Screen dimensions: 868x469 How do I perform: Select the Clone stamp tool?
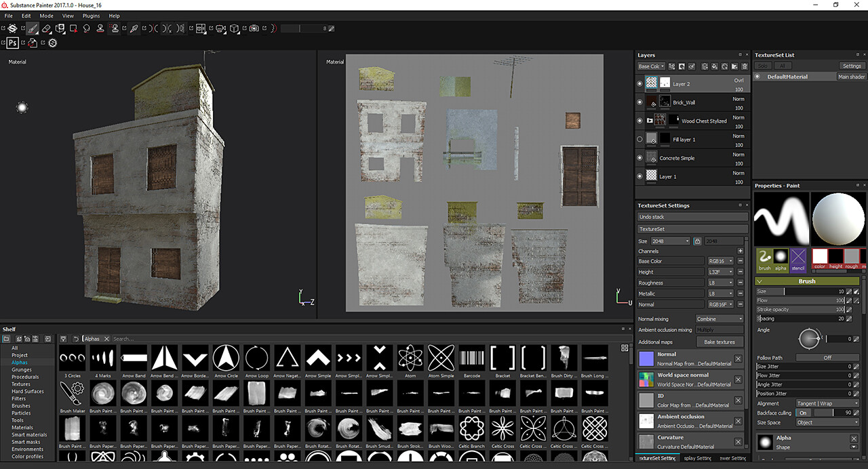(x=100, y=28)
